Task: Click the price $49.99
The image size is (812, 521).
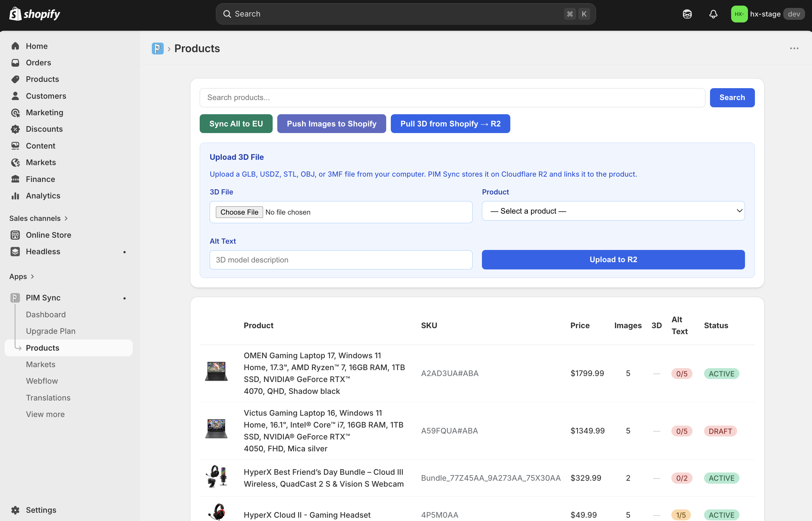Action: pyautogui.click(x=584, y=515)
